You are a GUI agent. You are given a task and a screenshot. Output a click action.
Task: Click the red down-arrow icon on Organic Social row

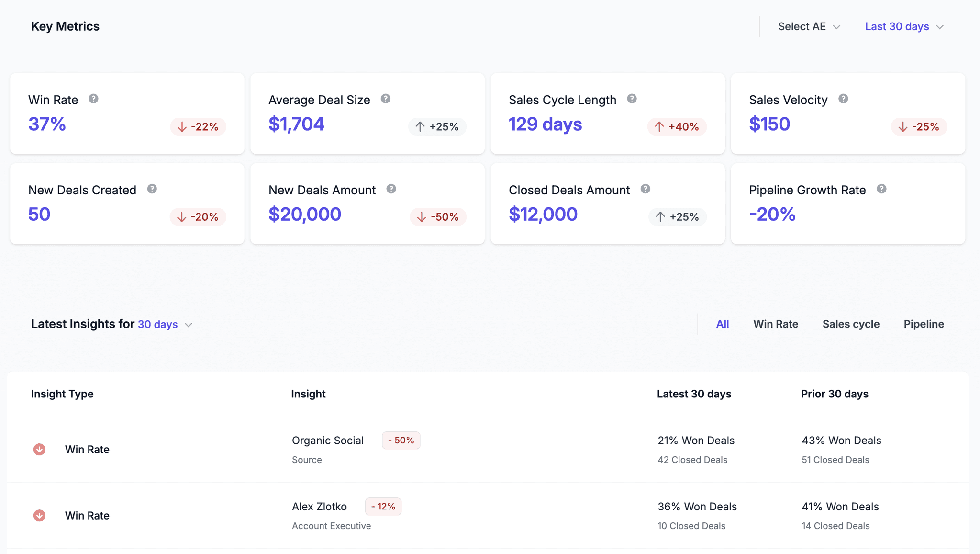click(x=40, y=449)
